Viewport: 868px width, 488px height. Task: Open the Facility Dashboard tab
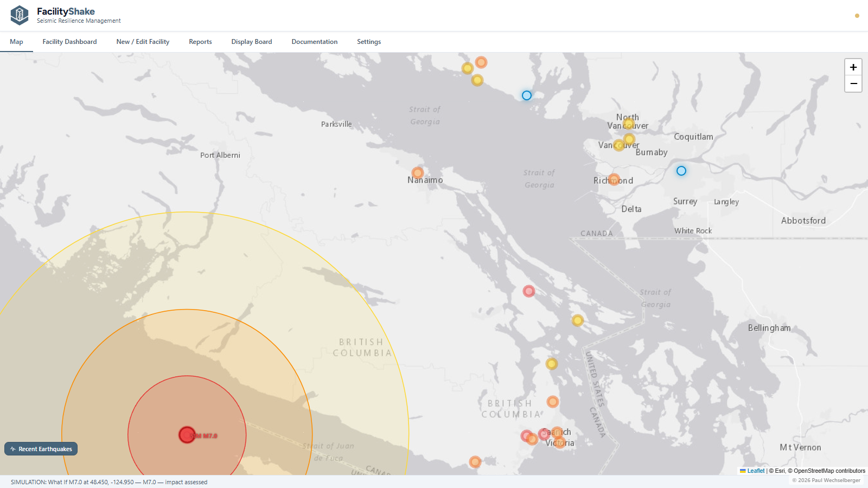69,42
